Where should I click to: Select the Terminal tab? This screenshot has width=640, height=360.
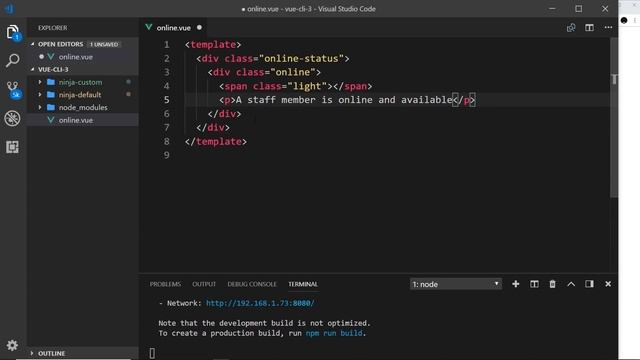303,284
